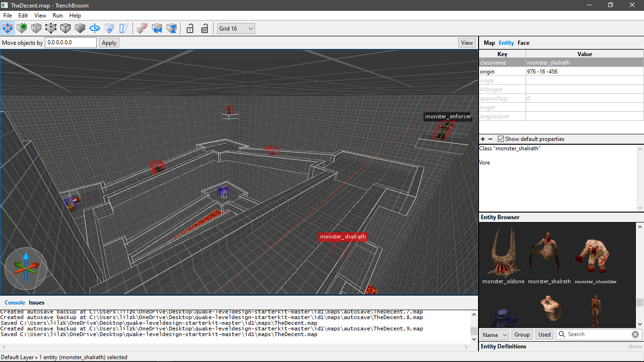
Task: Click the Move objects by input field
Action: (x=71, y=42)
